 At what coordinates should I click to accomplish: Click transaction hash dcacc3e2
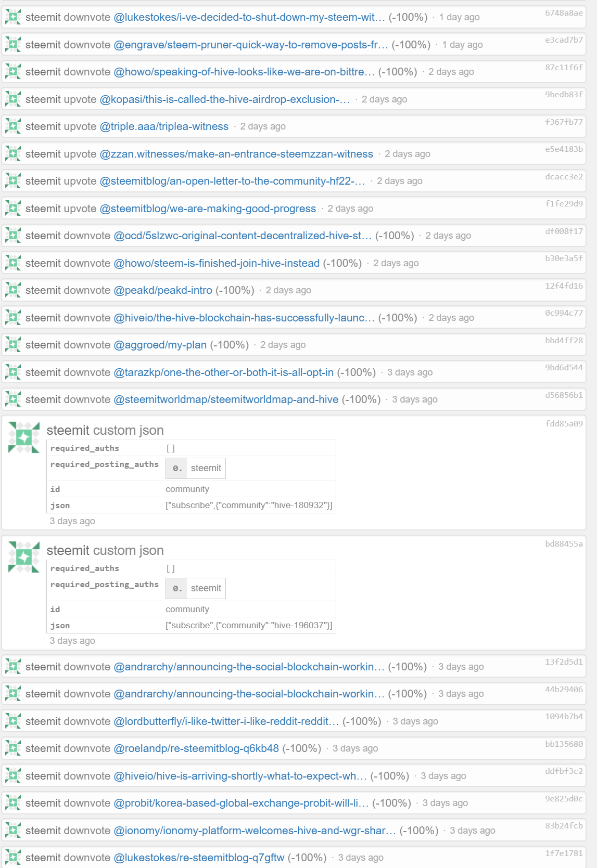click(564, 177)
